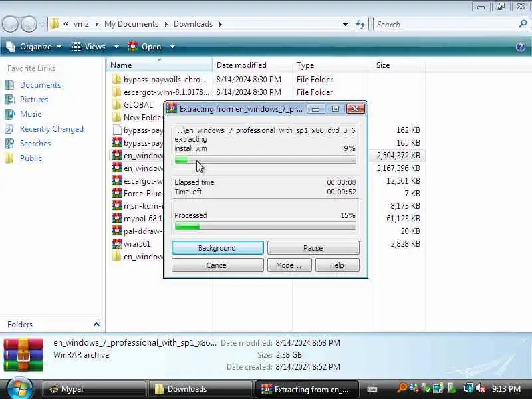Image resolution: width=532 pixels, height=399 pixels.
Task: Select the 162 KB bypass-pay file icon
Action: [x=117, y=130]
